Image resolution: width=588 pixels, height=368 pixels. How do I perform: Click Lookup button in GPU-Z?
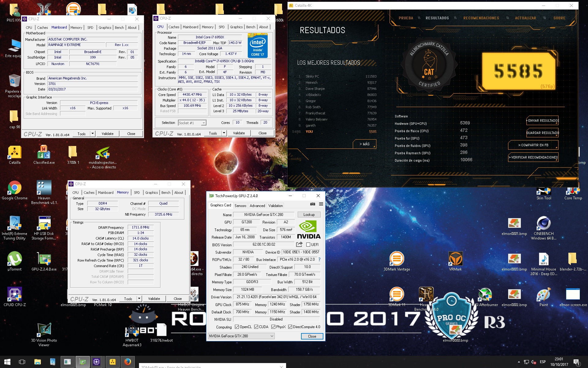pyautogui.click(x=309, y=215)
